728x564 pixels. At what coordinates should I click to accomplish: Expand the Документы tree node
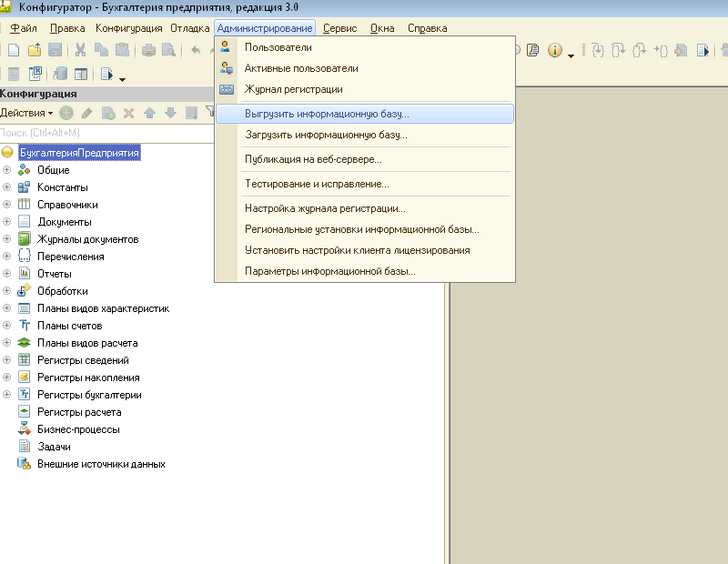(7, 222)
